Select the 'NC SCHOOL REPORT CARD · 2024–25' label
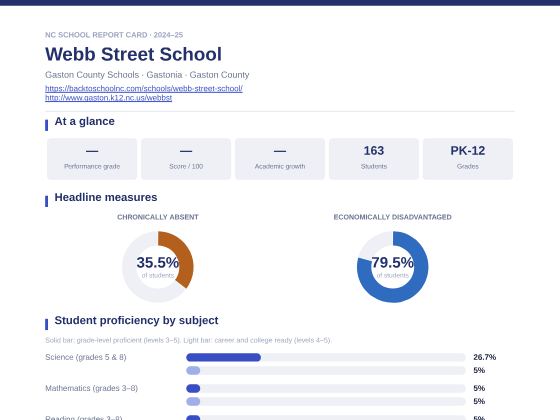 coord(114,35)
